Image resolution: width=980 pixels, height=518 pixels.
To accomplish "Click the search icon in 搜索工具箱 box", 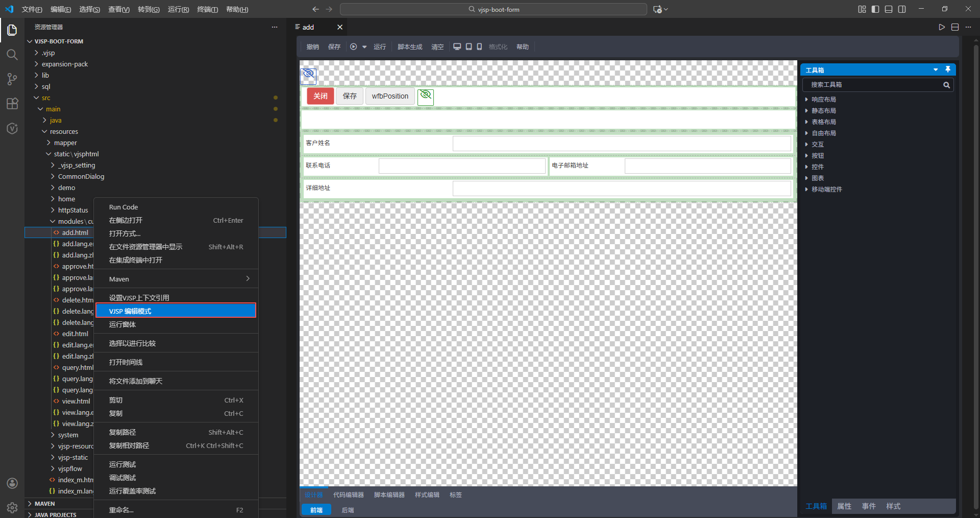I will [946, 85].
